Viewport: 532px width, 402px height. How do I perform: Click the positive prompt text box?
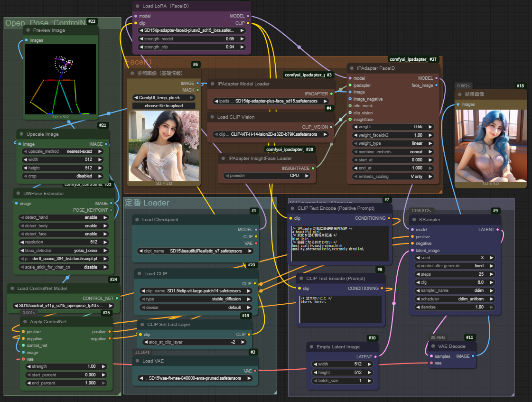point(339,243)
